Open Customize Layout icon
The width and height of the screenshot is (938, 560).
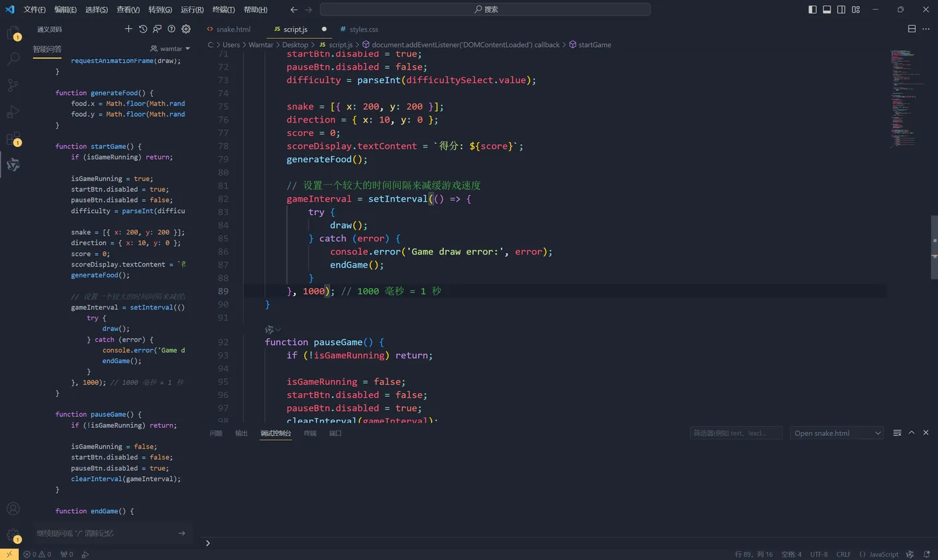click(856, 9)
